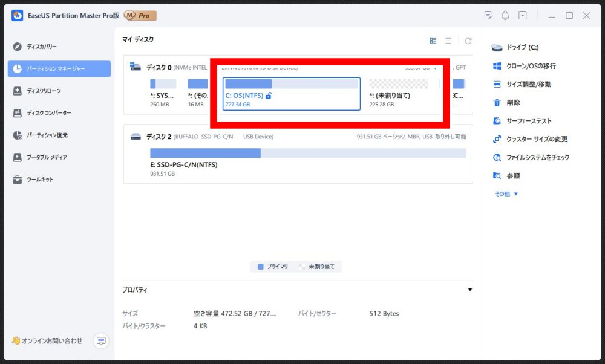
Task: Click the surface test icon
Action: (497, 121)
